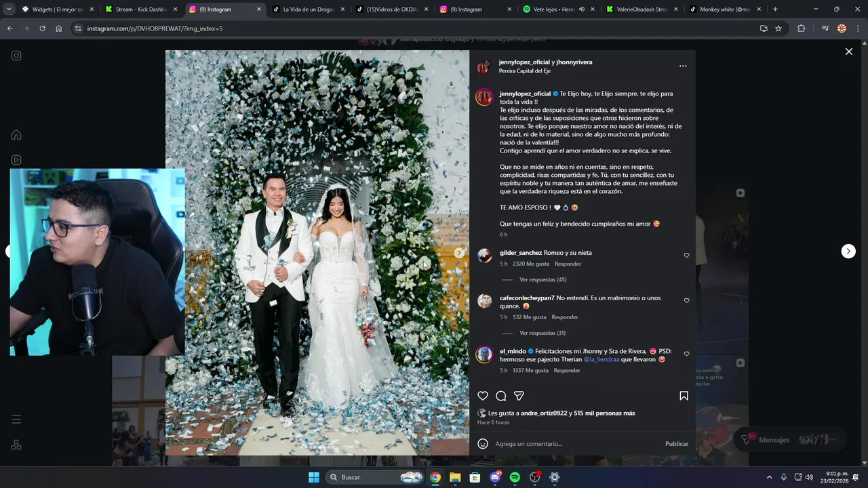This screenshot has height=488, width=868.
Task: Switch to Videos de OKDIA tab
Action: click(x=391, y=9)
